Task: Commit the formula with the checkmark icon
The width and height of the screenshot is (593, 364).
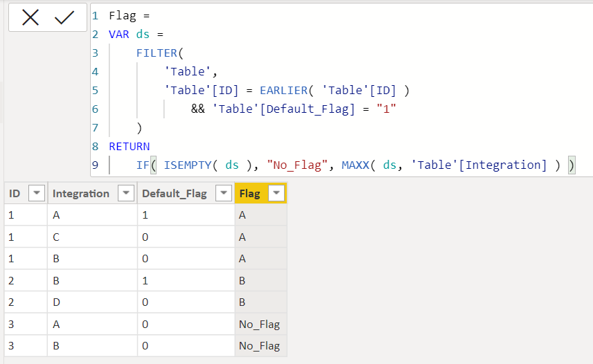Action: [x=64, y=17]
